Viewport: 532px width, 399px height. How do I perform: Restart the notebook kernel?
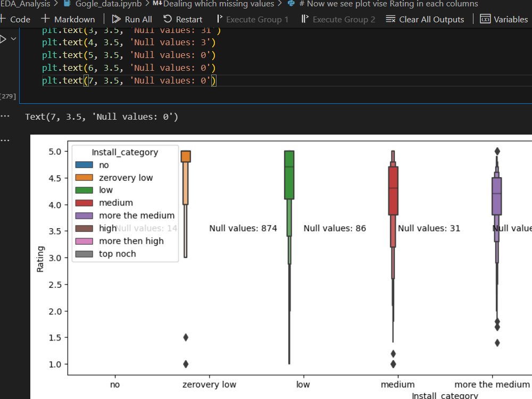coord(183,19)
